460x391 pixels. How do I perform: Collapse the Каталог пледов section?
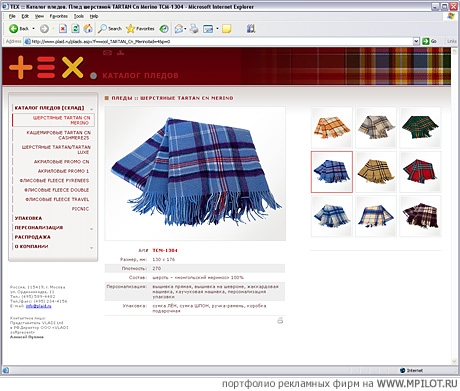[91, 109]
